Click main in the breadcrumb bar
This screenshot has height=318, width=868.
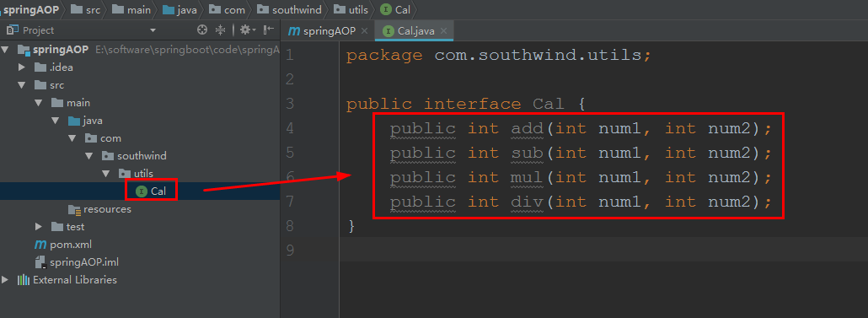tap(131, 9)
